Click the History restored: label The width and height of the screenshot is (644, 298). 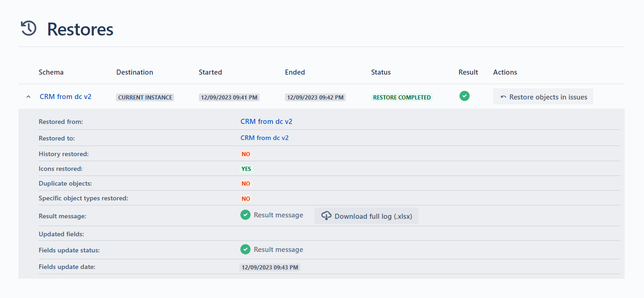64,154
